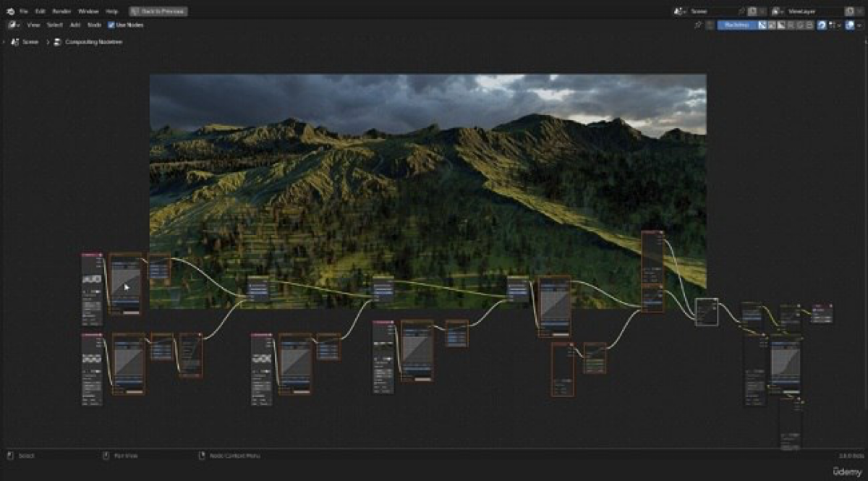
Task: Click the Back to Previous button
Action: [x=158, y=12]
